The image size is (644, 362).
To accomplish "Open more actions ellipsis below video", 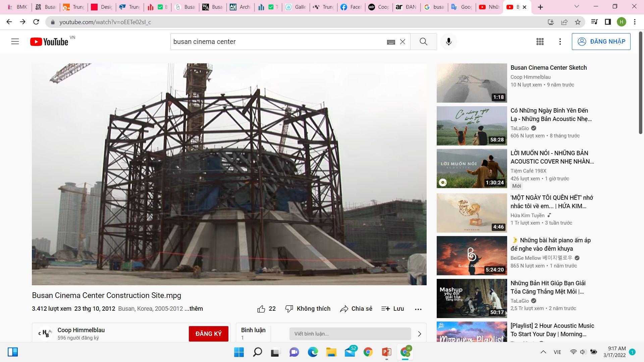I will click(x=418, y=309).
